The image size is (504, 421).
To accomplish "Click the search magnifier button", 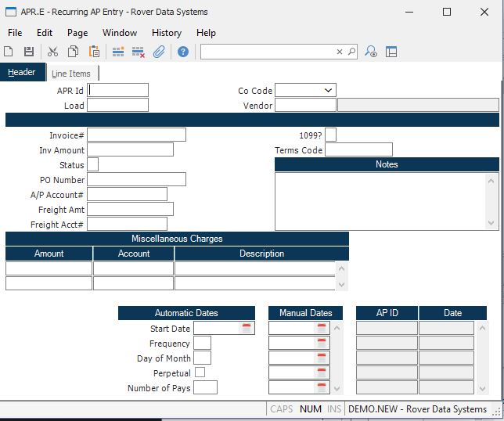I will tap(351, 52).
